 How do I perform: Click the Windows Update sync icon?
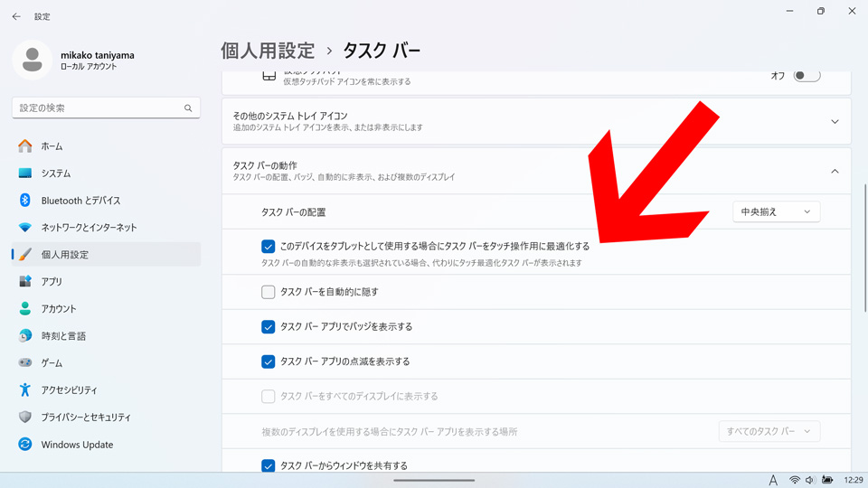(25, 445)
